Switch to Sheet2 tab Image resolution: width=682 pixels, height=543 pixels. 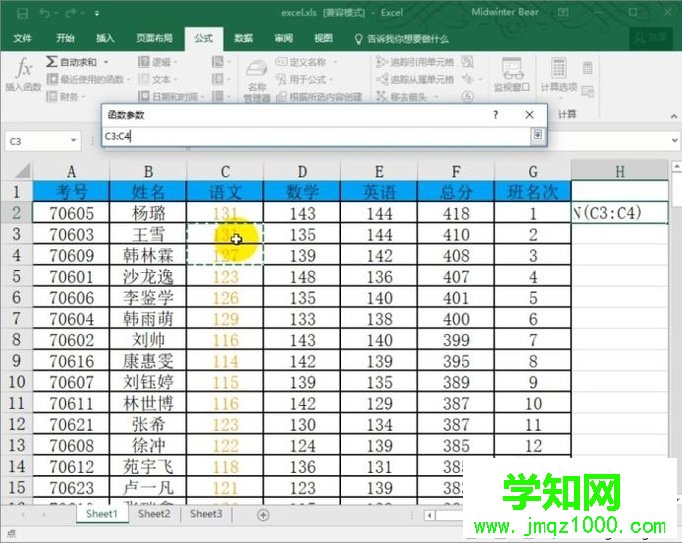point(154,514)
